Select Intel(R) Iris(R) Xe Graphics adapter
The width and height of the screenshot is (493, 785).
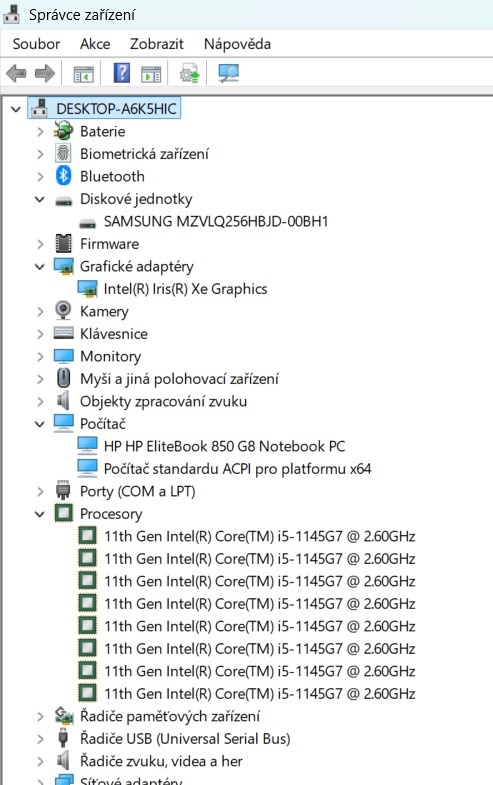[185, 289]
